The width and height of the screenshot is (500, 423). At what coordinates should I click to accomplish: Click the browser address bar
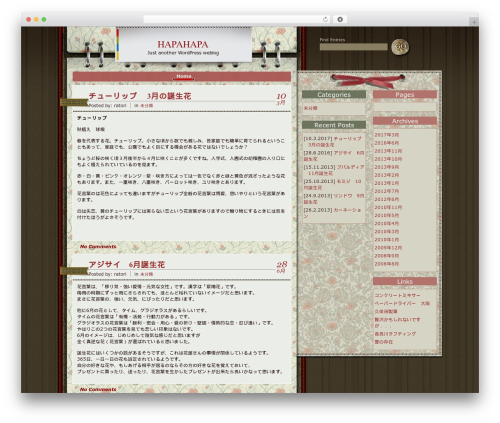237,20
